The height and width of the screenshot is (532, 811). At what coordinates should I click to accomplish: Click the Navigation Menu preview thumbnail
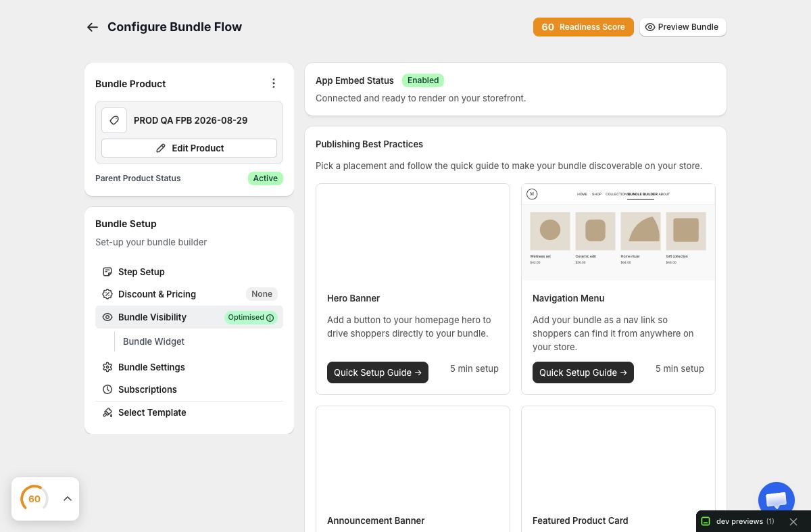point(618,232)
